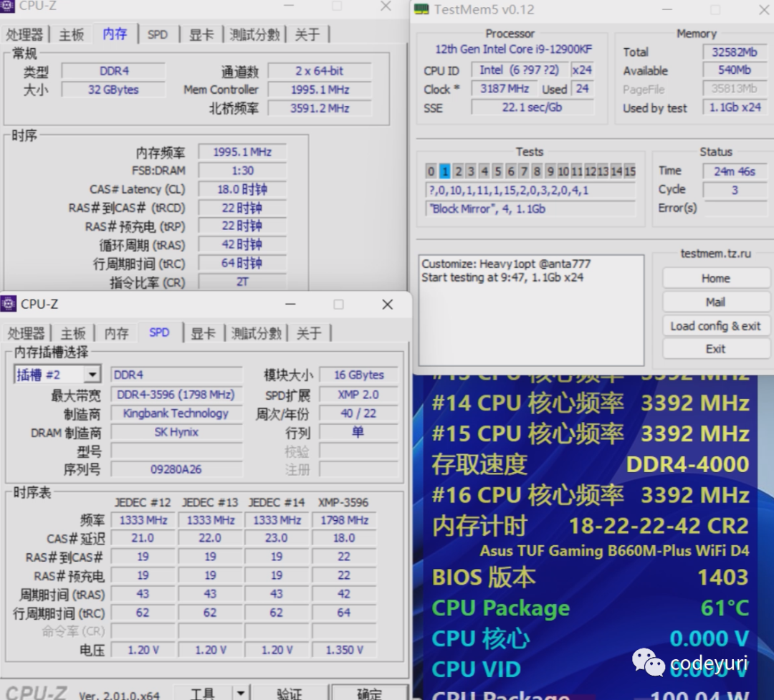Click the test number 0 box in TestMem5
The image size is (774, 700).
pos(431,171)
